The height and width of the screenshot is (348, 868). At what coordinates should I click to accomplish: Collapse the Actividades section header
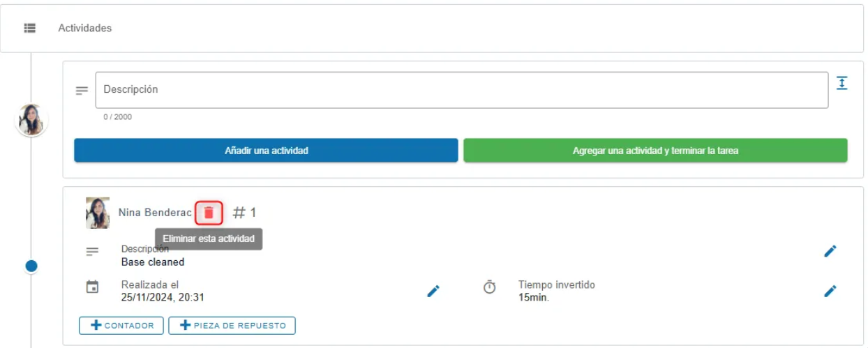pyautogui.click(x=433, y=29)
